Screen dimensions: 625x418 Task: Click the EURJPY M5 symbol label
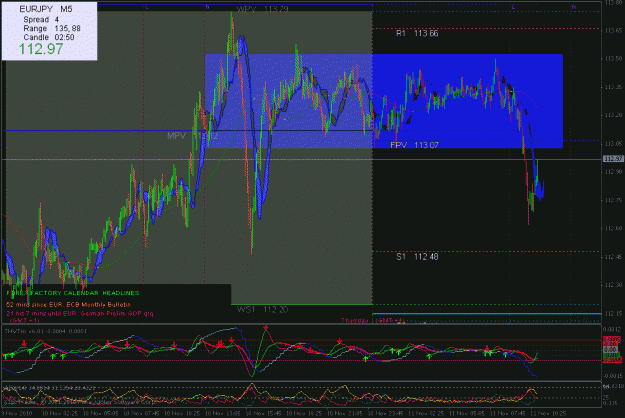46,9
